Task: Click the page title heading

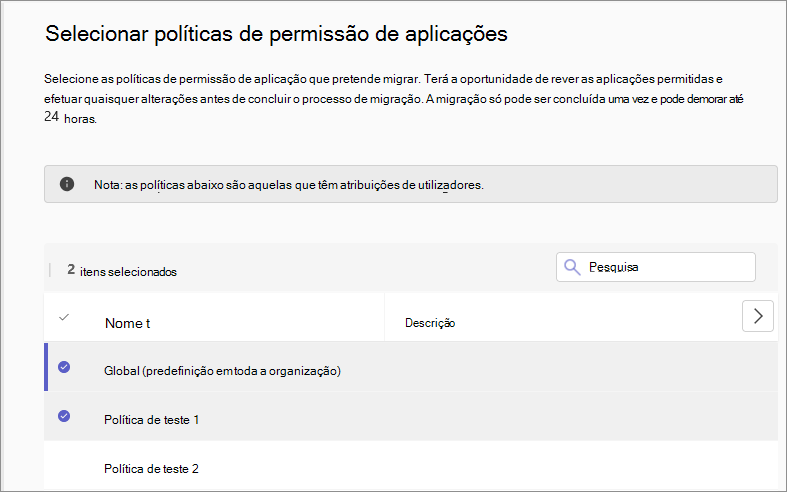Action: coord(277,34)
